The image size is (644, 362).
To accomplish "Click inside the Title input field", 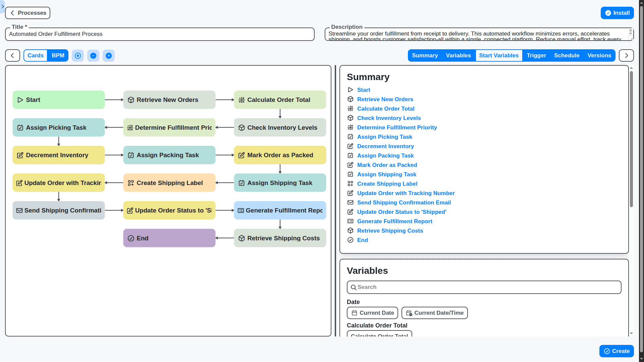I will point(159,34).
